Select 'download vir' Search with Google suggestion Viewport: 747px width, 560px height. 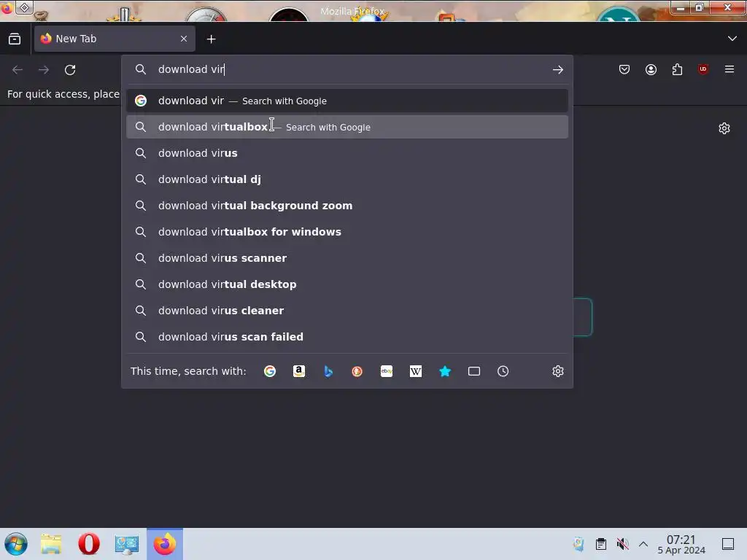point(347,101)
